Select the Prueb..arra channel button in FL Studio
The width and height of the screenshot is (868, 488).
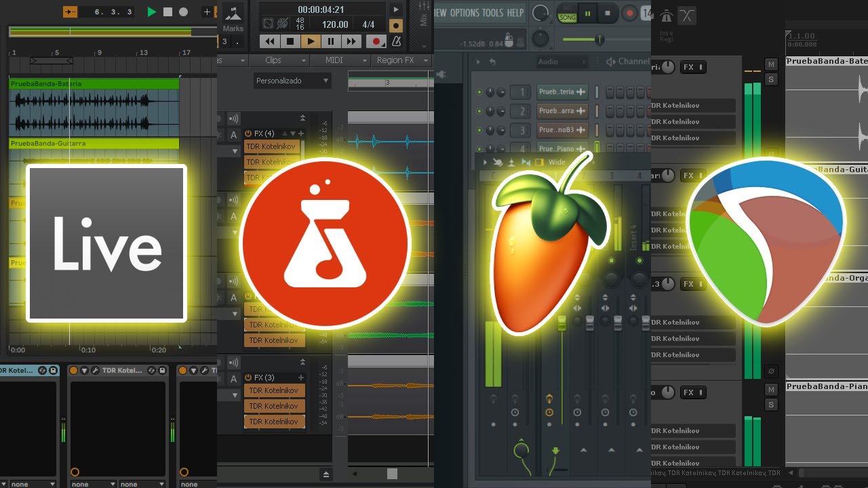(x=563, y=111)
